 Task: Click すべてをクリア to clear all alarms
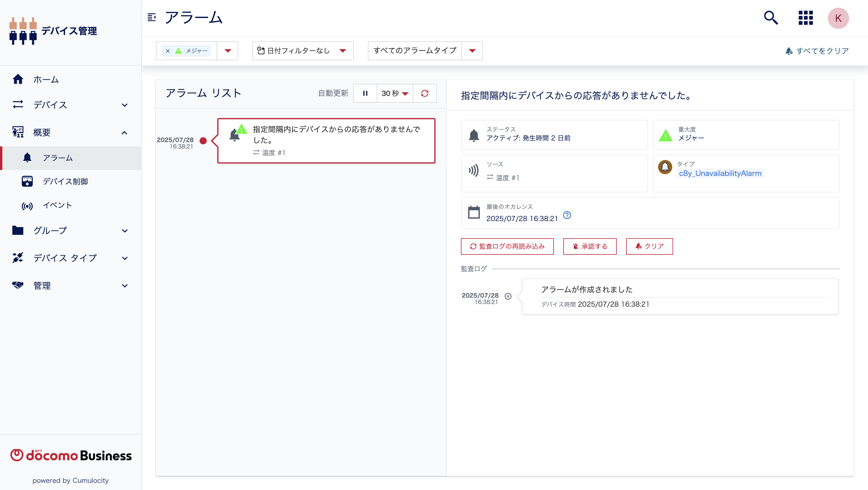(817, 51)
